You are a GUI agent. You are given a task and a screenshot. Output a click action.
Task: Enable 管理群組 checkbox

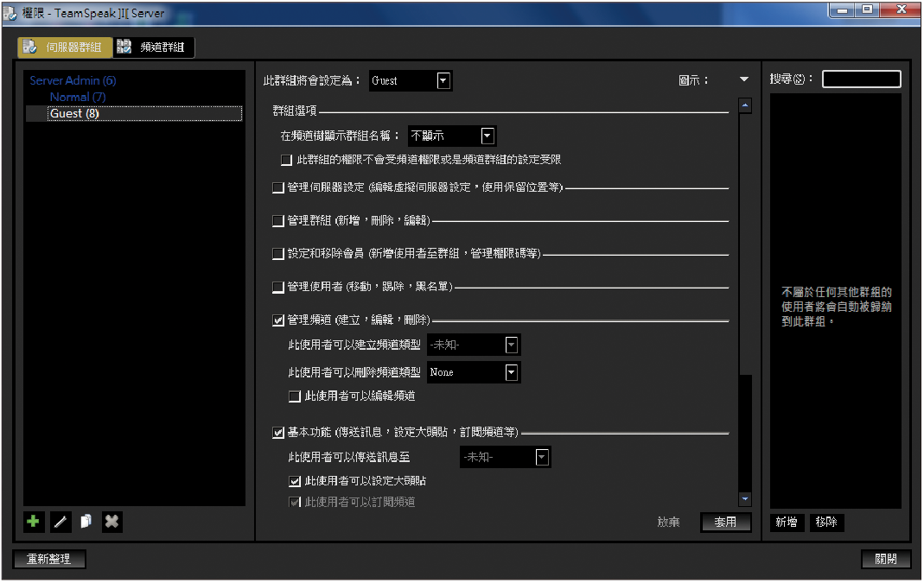tap(278, 221)
